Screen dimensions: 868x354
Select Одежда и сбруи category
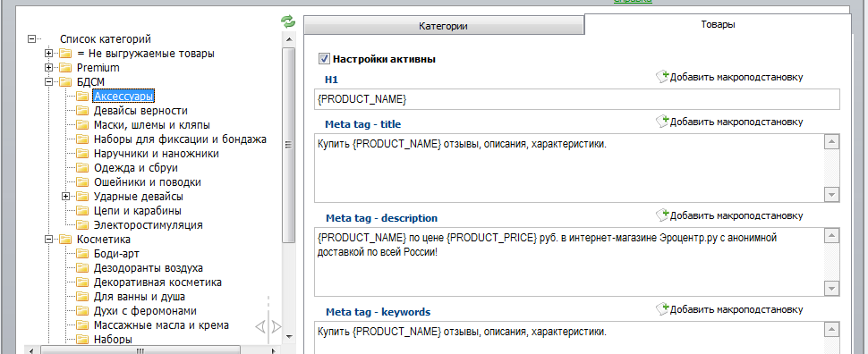coord(136,168)
